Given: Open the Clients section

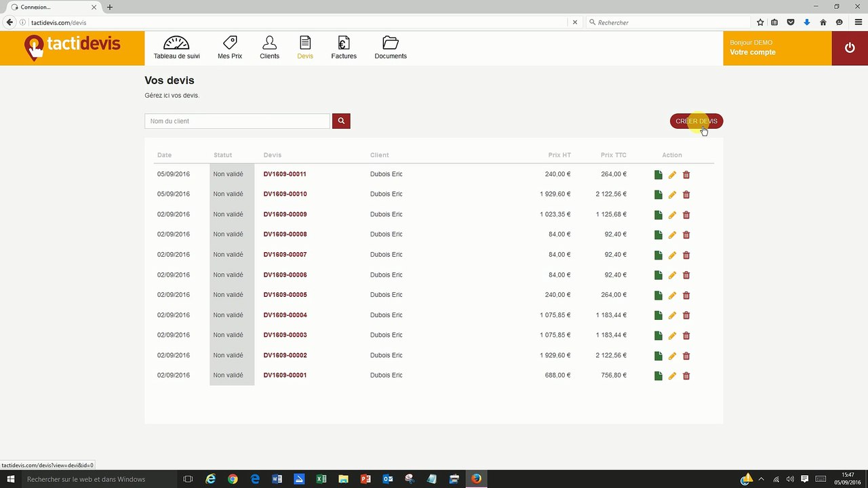Looking at the screenshot, I should click(269, 47).
